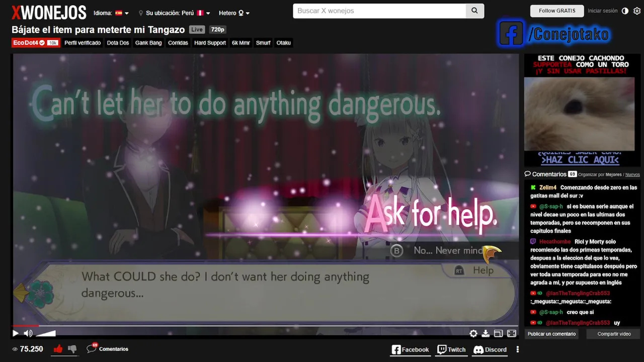Screen dimensions: 644x362
Task: Play the video
Action: 16,333
